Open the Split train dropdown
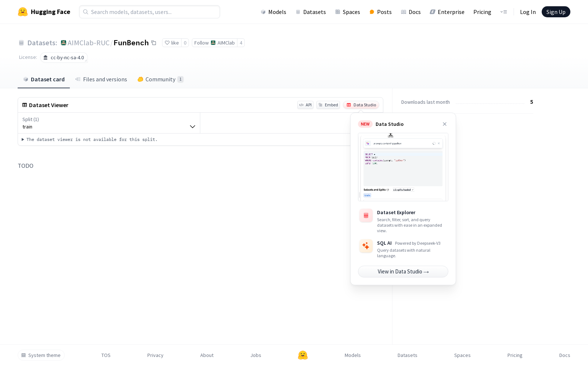The width and height of the screenshot is (588, 368). click(x=109, y=123)
